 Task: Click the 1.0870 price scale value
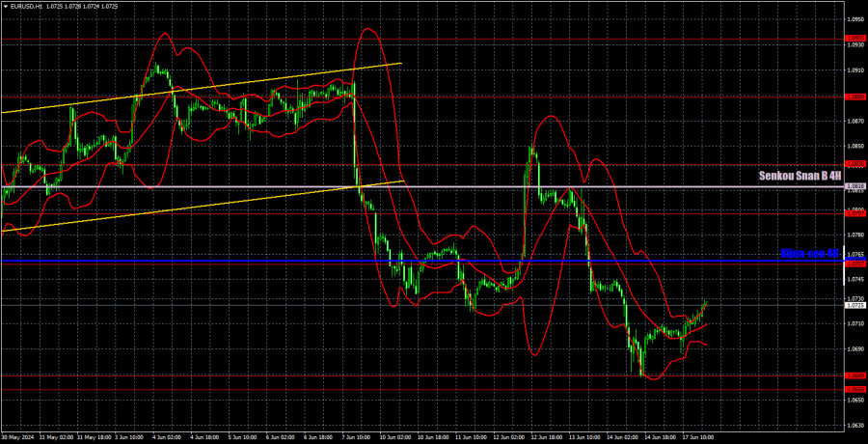[x=854, y=121]
